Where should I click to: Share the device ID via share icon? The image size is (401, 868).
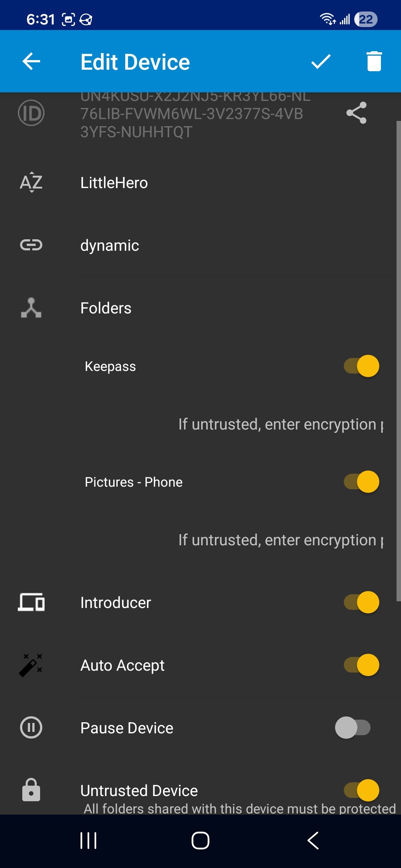[x=356, y=113]
